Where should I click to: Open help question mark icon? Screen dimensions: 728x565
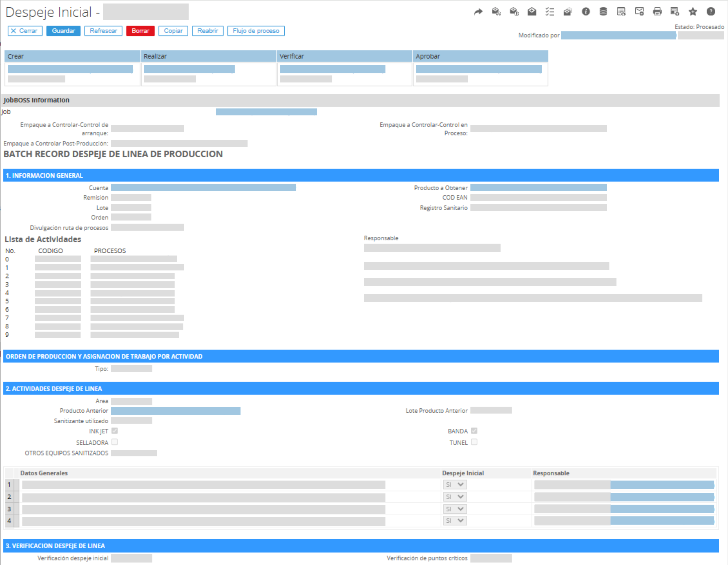coord(711,12)
